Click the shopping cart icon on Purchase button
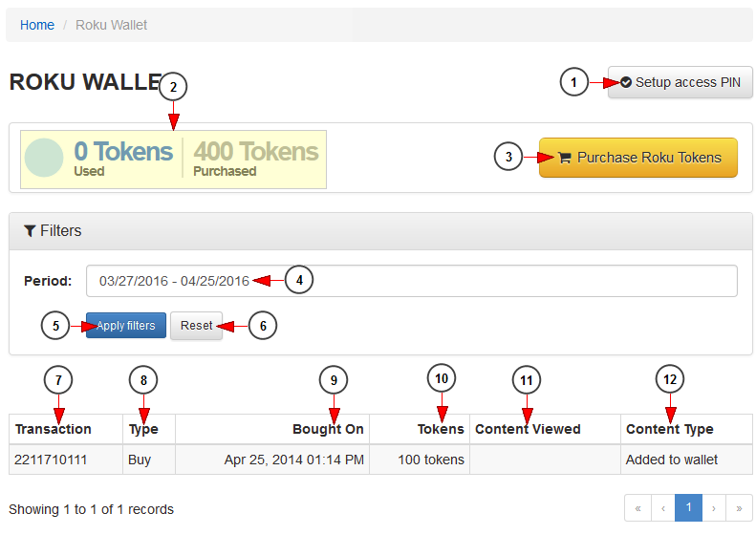This screenshot has height=535, width=756. [x=565, y=158]
